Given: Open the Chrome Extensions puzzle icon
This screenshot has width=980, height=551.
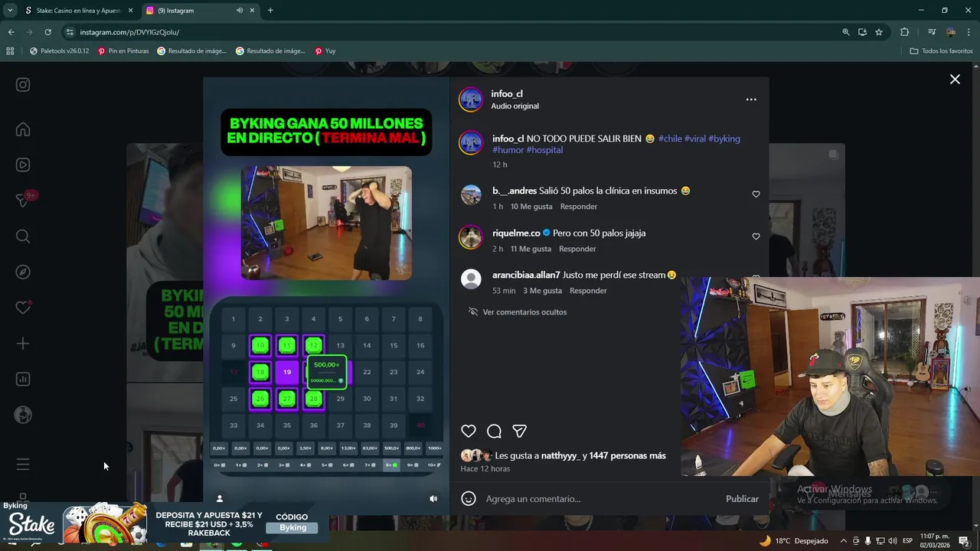Looking at the screenshot, I should click(905, 32).
